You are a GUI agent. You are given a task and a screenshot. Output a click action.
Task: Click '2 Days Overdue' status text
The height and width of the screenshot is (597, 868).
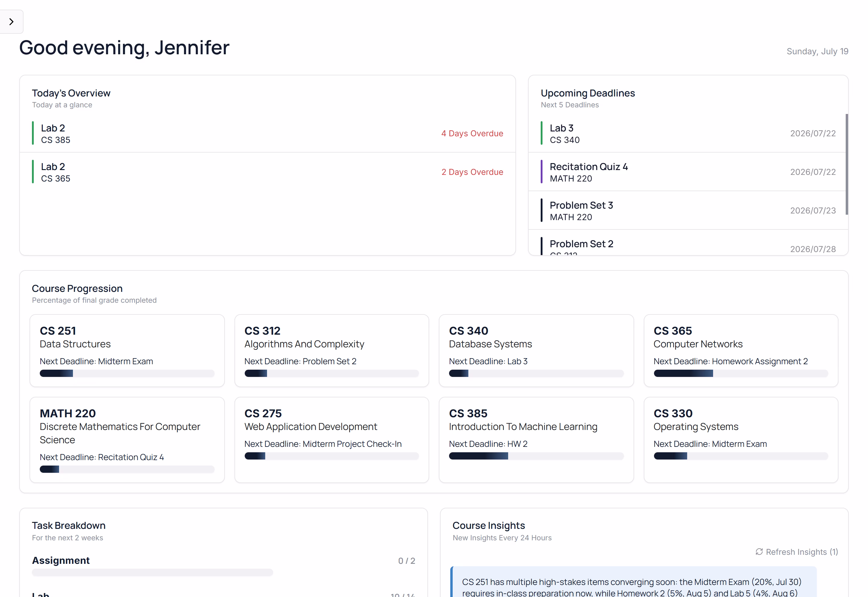(472, 172)
